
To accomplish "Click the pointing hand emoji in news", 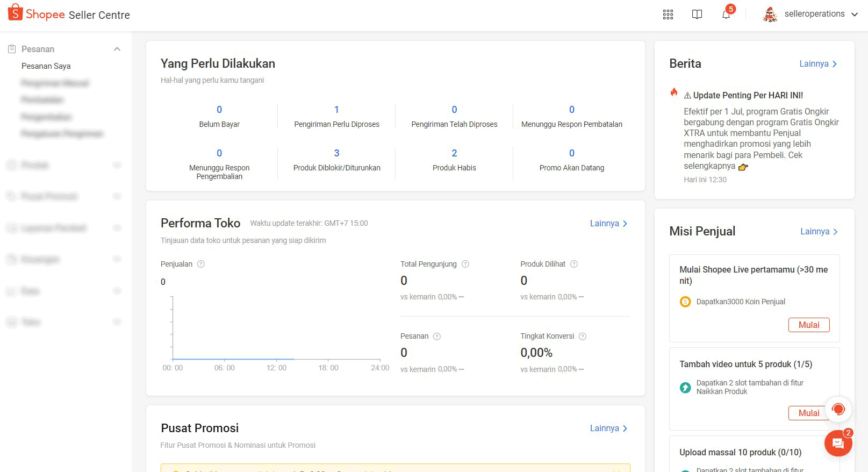I will (x=743, y=167).
